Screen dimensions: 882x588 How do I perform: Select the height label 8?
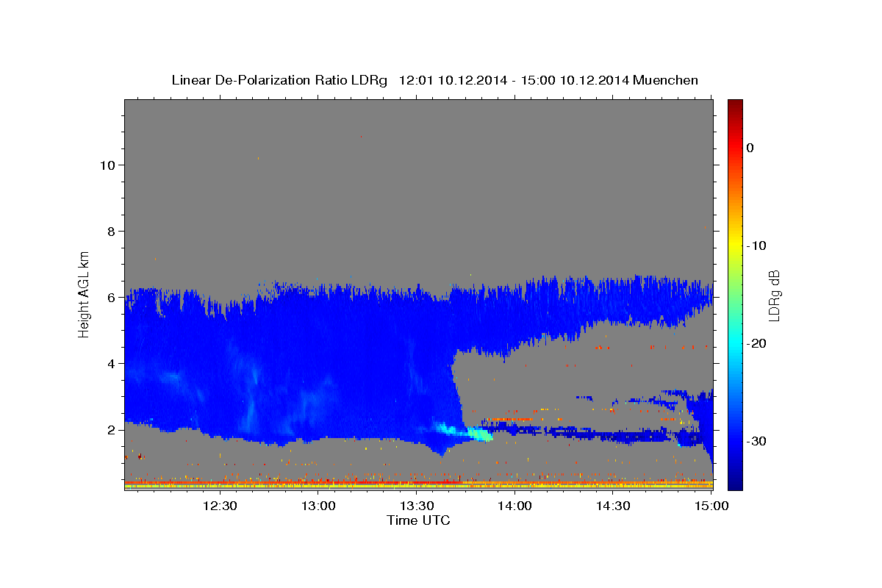click(111, 231)
